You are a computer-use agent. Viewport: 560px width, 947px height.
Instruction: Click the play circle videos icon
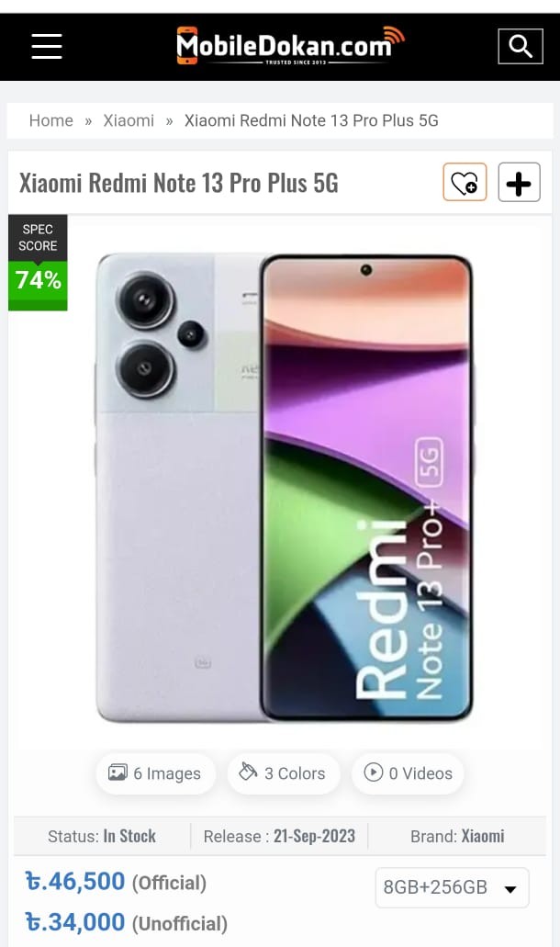pos(373,772)
